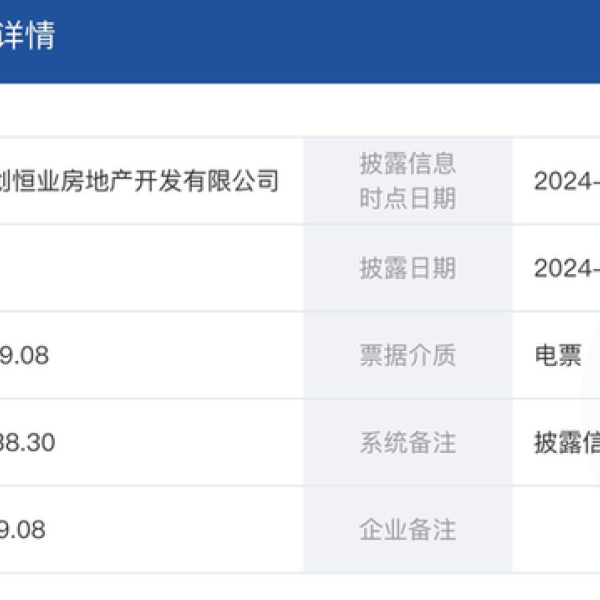Click the empty 企业备注 value cell
600x600 pixels.
coord(556,530)
